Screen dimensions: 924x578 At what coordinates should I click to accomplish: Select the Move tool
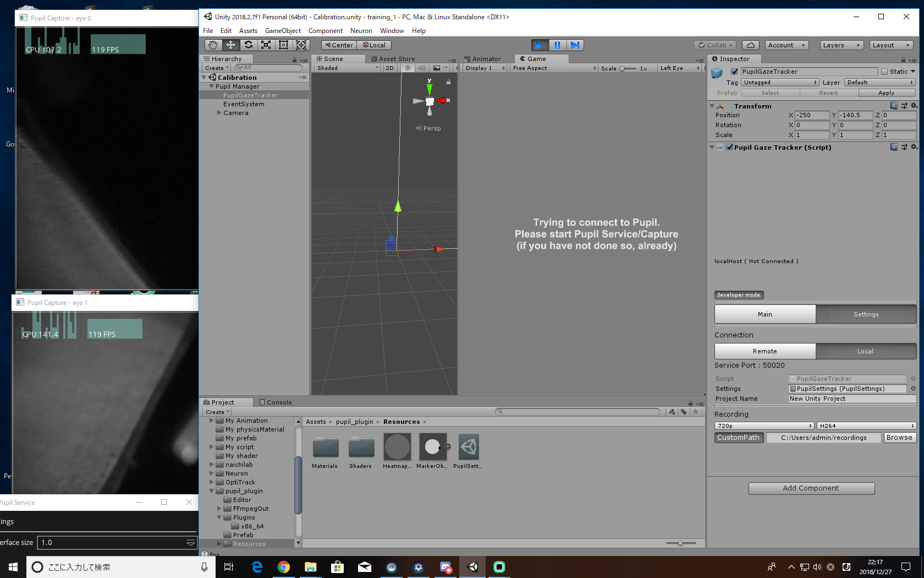pos(230,45)
